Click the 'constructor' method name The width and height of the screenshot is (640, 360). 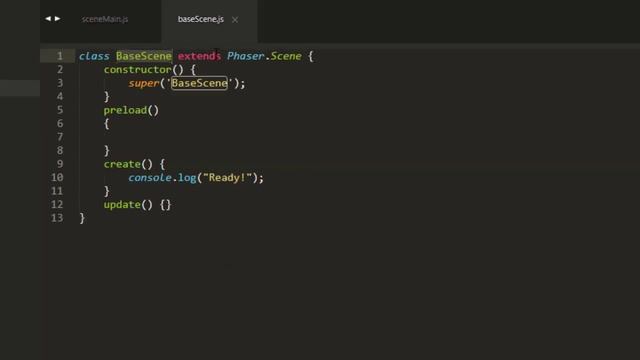pos(138,69)
